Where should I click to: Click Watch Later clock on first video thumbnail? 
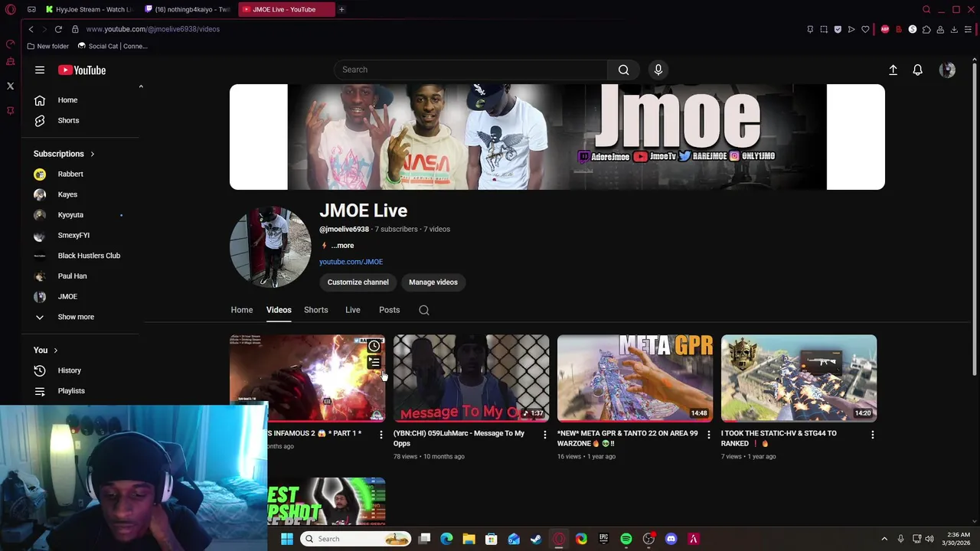pos(374,346)
